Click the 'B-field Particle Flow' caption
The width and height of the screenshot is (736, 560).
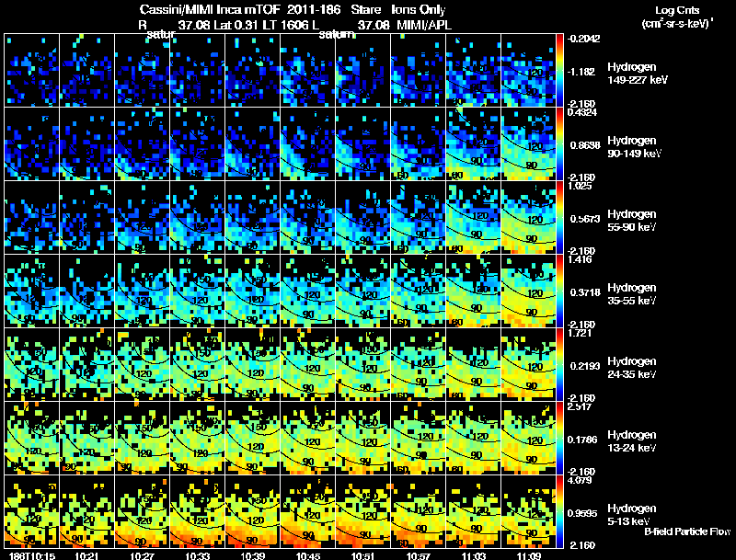click(687, 531)
